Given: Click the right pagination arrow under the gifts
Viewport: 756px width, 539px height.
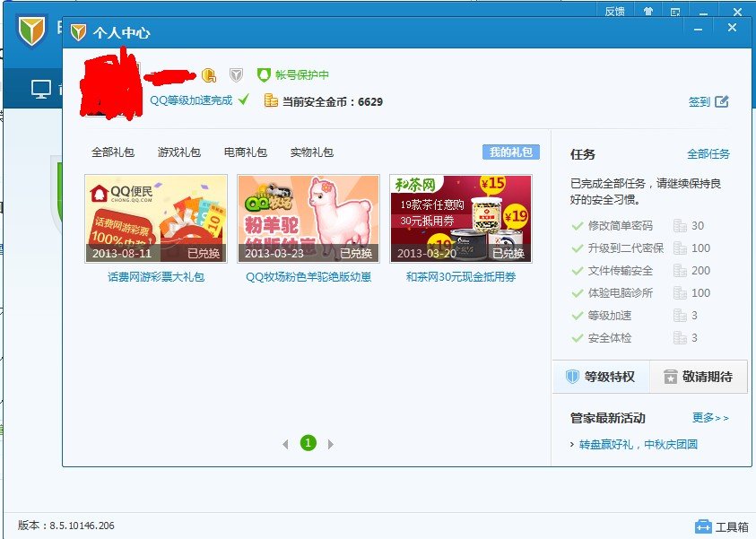Looking at the screenshot, I should (x=328, y=443).
